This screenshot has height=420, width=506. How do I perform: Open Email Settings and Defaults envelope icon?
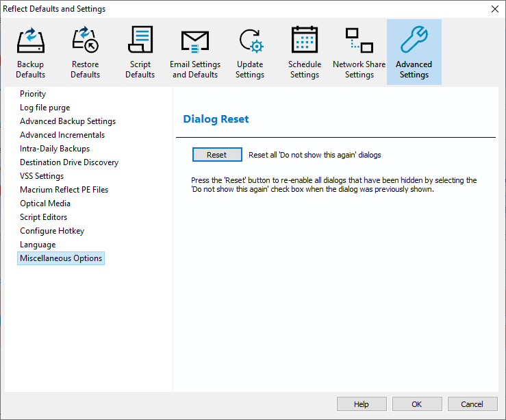195,41
